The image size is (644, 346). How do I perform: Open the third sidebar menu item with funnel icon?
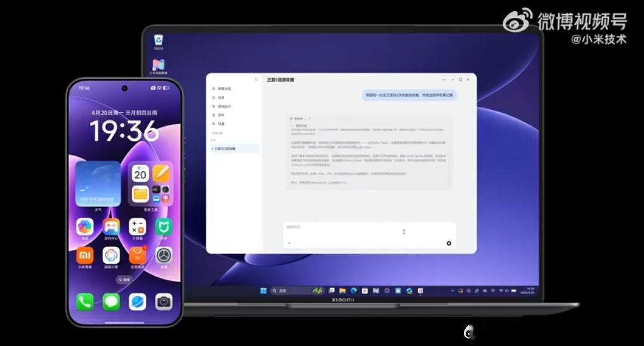[x=222, y=106]
